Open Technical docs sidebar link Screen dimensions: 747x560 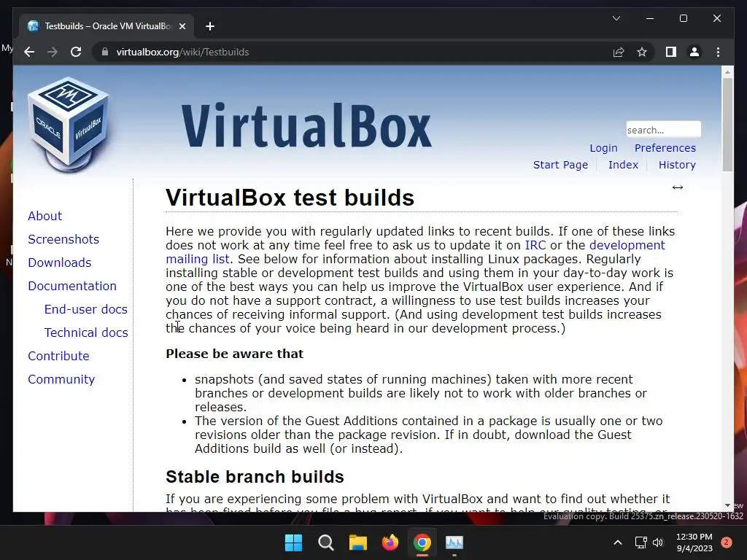86,332
